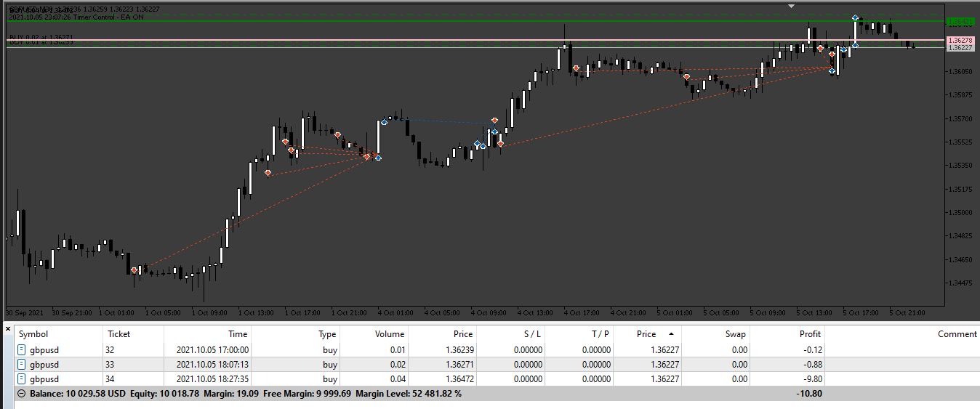The height and width of the screenshot is (409, 980).
Task: Click the open price cell 1.36239
Action: 458,349
